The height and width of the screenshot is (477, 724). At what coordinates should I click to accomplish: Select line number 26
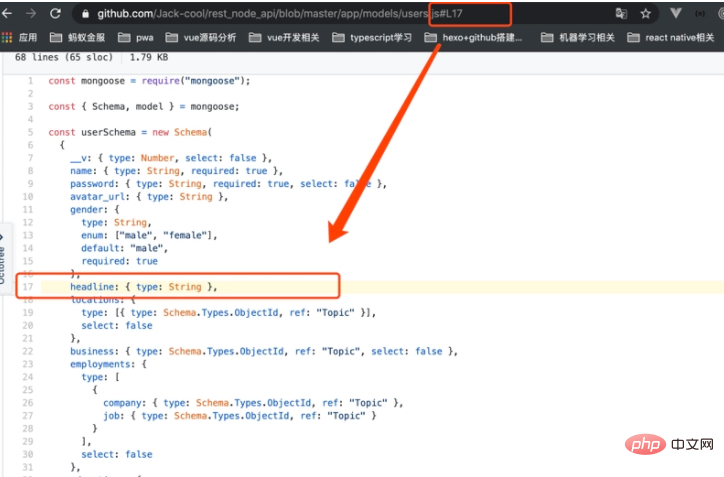click(28, 403)
